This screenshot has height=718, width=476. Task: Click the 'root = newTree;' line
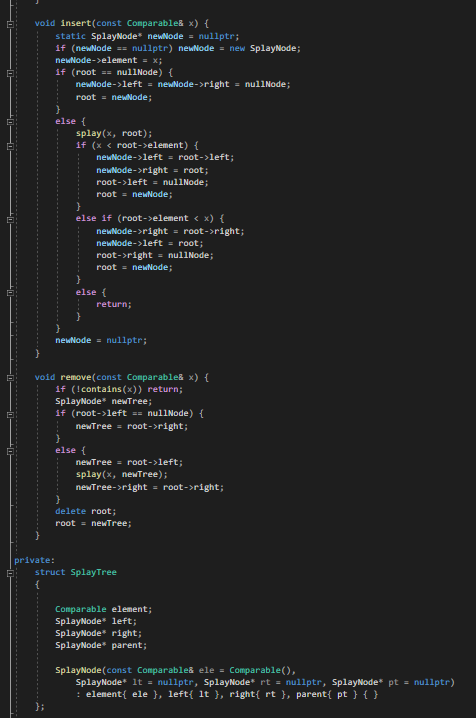93,523
